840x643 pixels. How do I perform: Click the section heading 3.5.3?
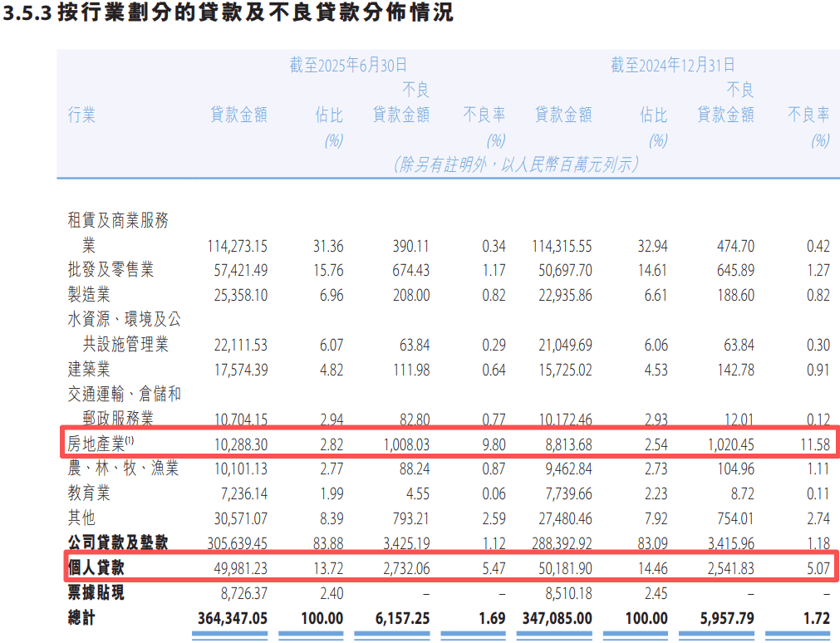pos(228,14)
